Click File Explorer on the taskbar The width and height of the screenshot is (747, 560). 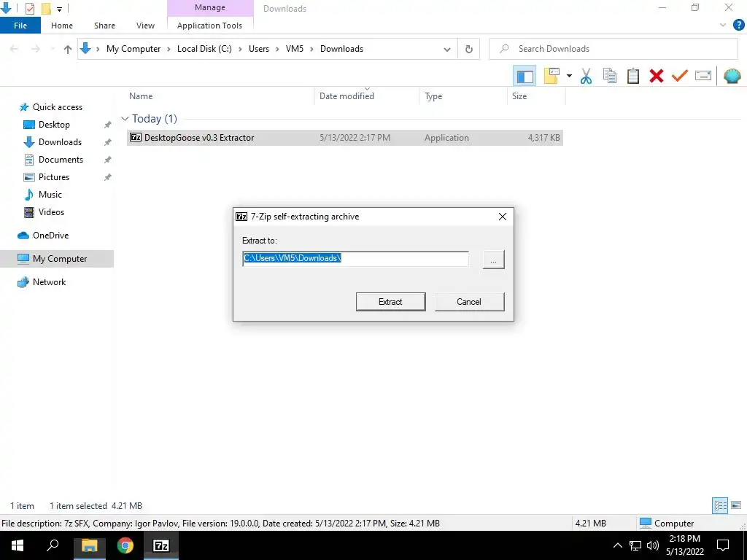[x=89, y=545]
